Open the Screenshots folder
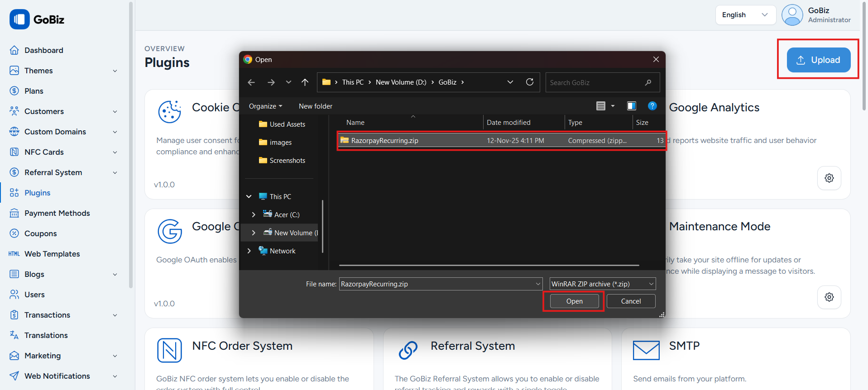868x390 pixels. click(282, 161)
